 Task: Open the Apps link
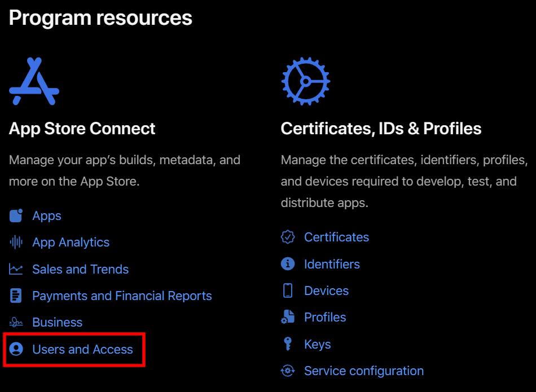pyautogui.click(x=47, y=216)
